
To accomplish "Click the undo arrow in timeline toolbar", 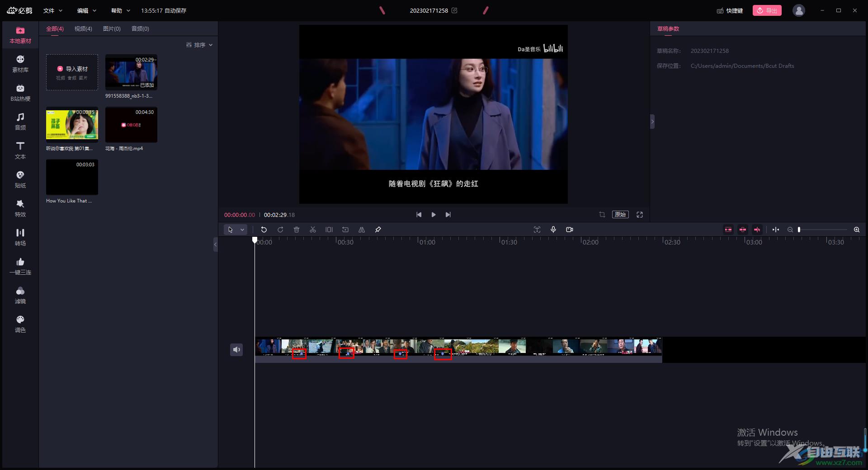I will [x=264, y=230].
